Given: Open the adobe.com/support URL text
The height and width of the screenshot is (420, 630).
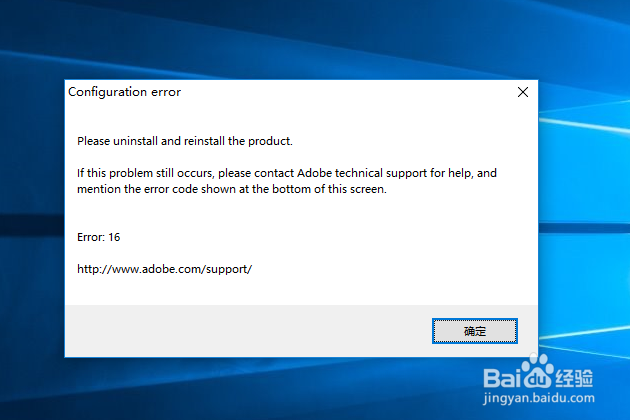Looking at the screenshot, I should coord(165,269).
